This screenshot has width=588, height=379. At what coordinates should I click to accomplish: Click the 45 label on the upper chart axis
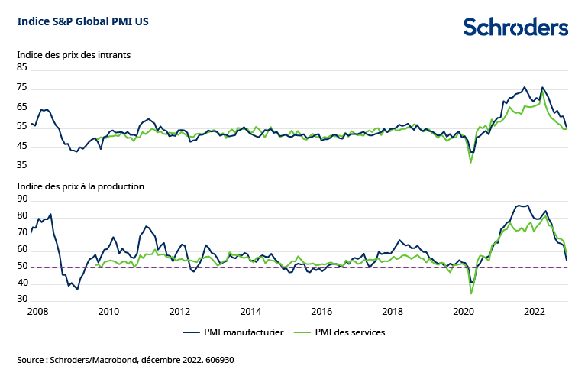22,146
